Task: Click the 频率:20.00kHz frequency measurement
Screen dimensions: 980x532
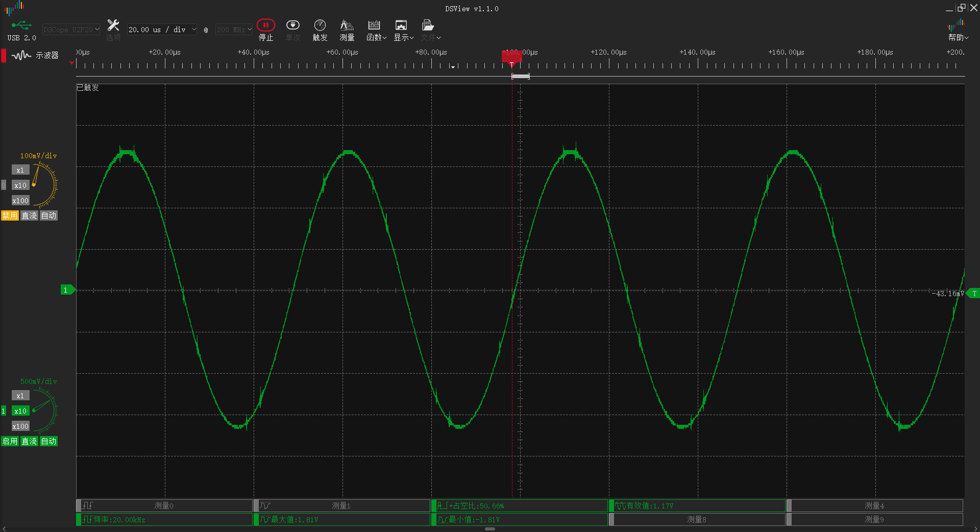Action: [x=164, y=519]
